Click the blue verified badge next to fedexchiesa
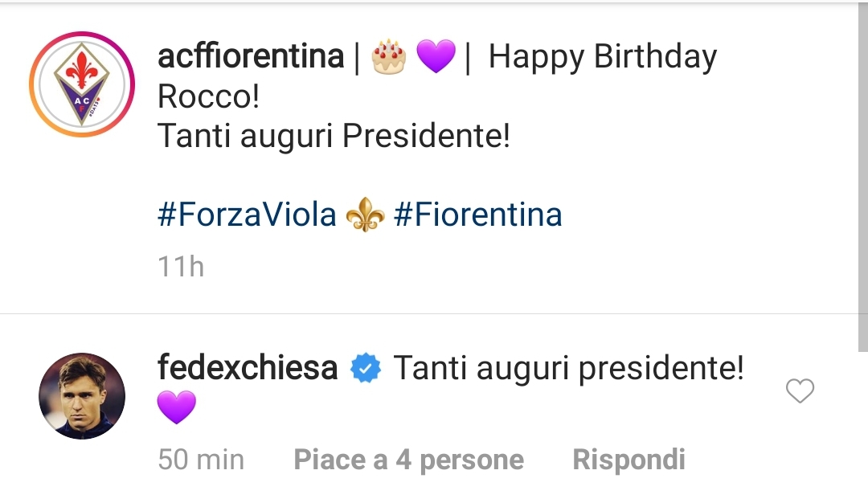 pos(366,369)
